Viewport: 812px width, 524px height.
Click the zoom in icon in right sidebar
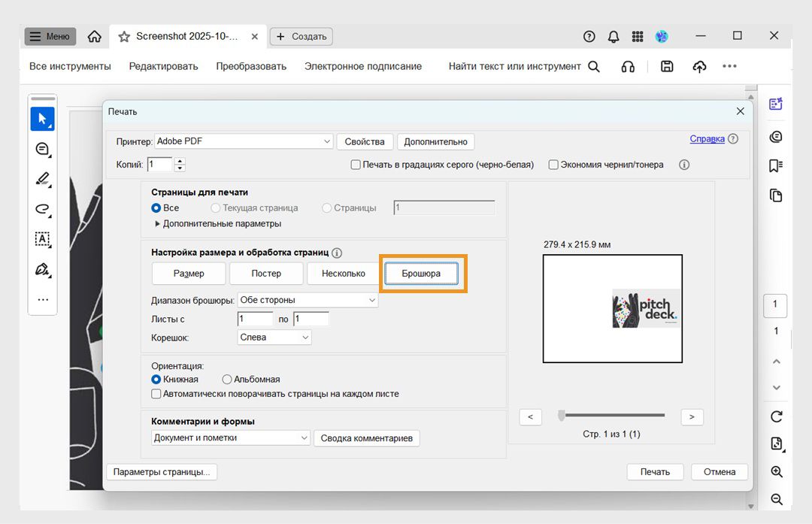tap(776, 471)
